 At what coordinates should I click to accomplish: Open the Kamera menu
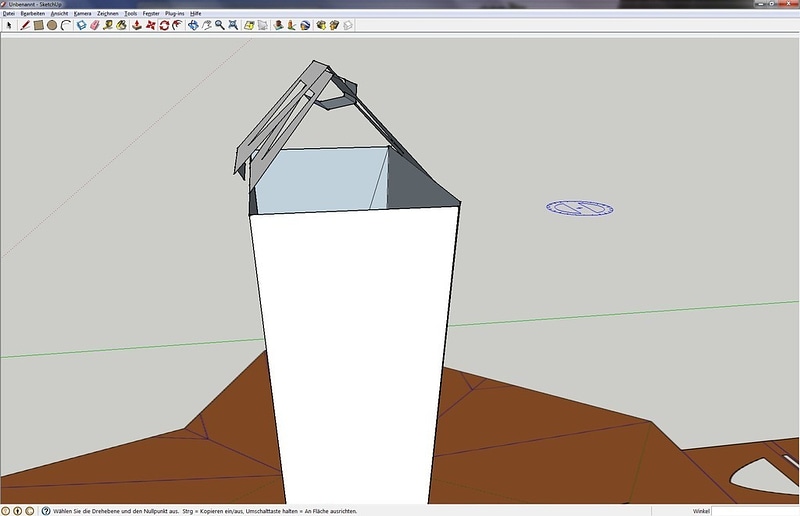tap(82, 13)
